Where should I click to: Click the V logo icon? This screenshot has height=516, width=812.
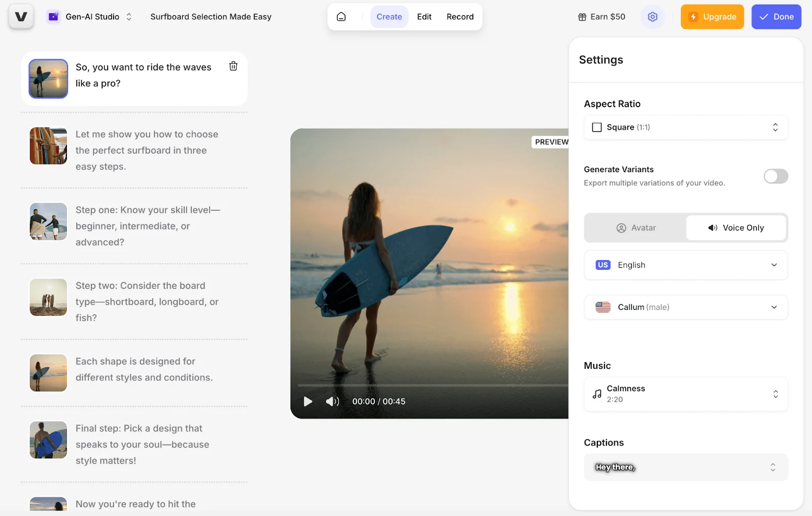21,17
